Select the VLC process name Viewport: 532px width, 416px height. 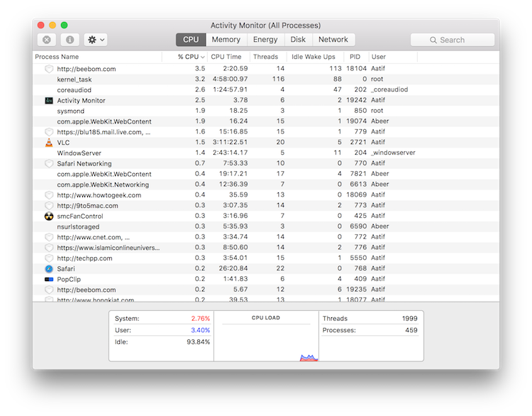tap(63, 143)
